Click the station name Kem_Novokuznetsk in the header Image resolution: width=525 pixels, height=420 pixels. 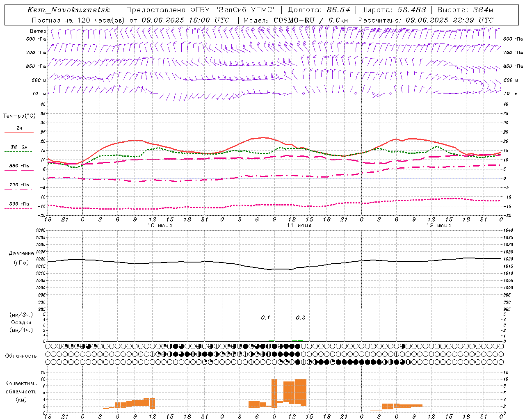(x=68, y=10)
